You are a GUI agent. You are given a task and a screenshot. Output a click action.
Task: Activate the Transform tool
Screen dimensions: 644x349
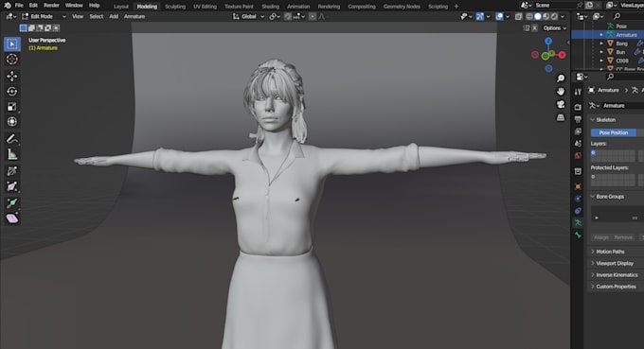pos(12,122)
